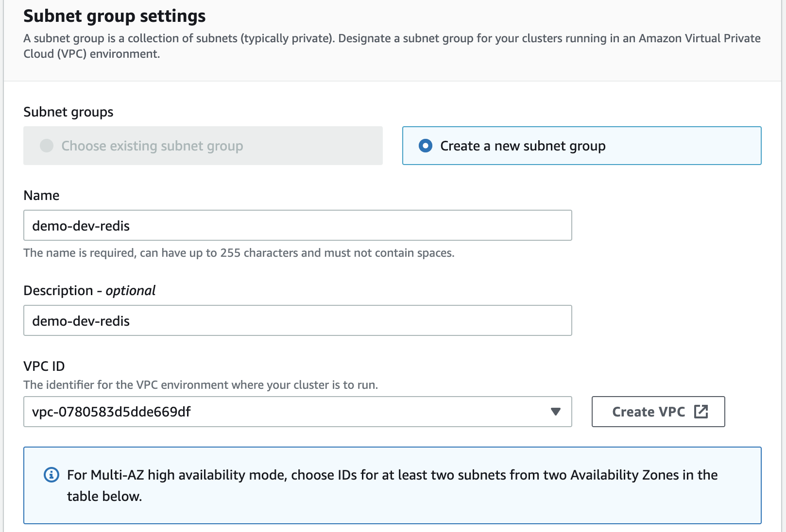Select Create a new subnet group radio
Image resolution: width=786 pixels, height=532 pixels.
[x=426, y=146]
